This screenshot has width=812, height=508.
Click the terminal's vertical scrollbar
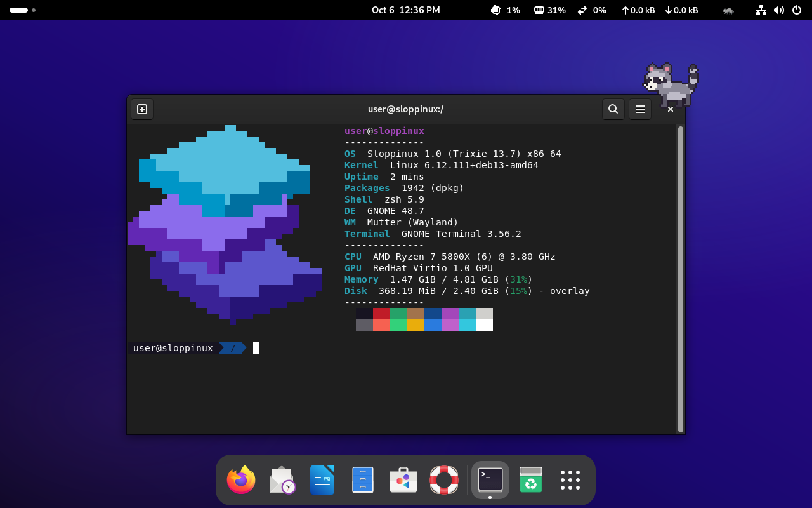click(681, 279)
